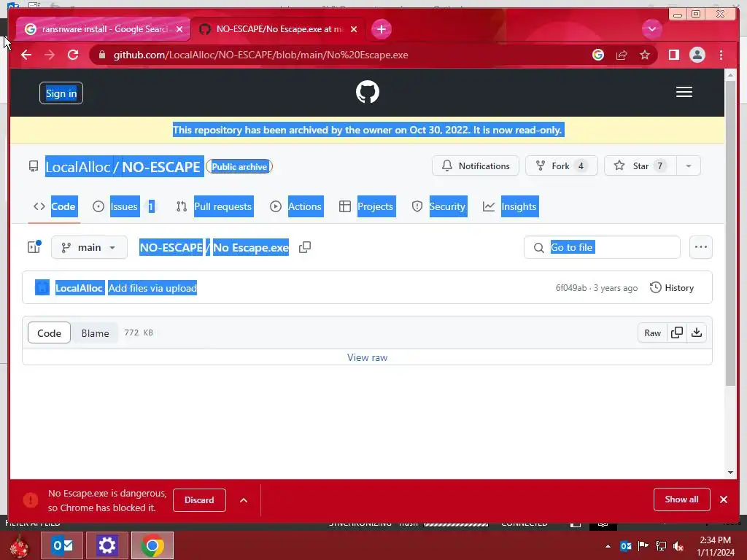Image resolution: width=747 pixels, height=560 pixels.
Task: Open the GitHub hamburger navigation menu
Action: (684, 92)
